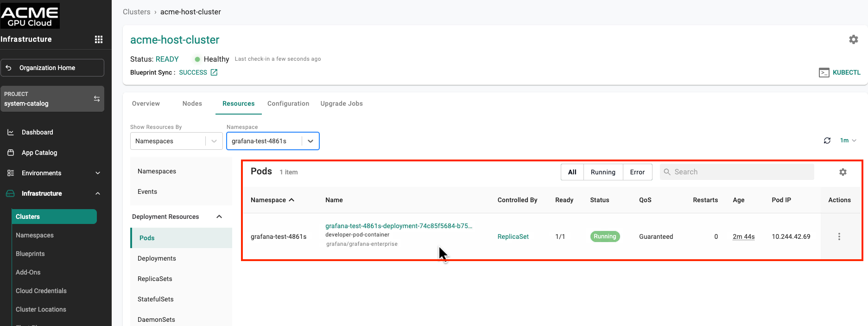Switch to the Nodes tab
The width and height of the screenshot is (868, 326).
coord(192,103)
